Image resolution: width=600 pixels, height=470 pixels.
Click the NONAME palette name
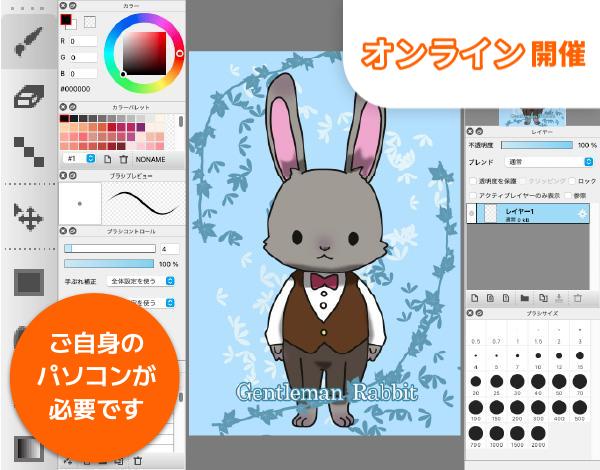(151, 159)
